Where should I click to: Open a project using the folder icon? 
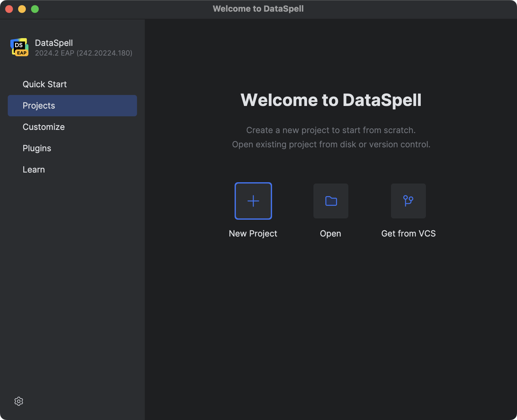tap(331, 201)
